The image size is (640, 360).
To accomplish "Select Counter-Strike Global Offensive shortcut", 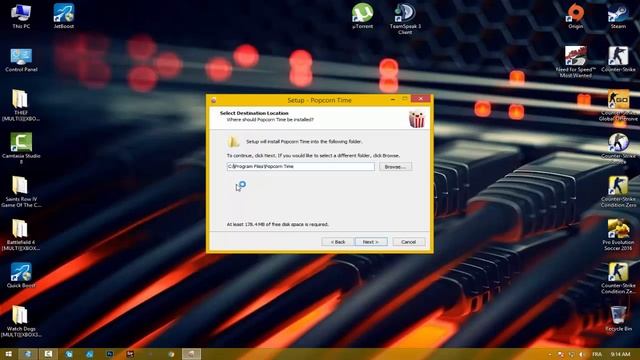I will [618, 105].
